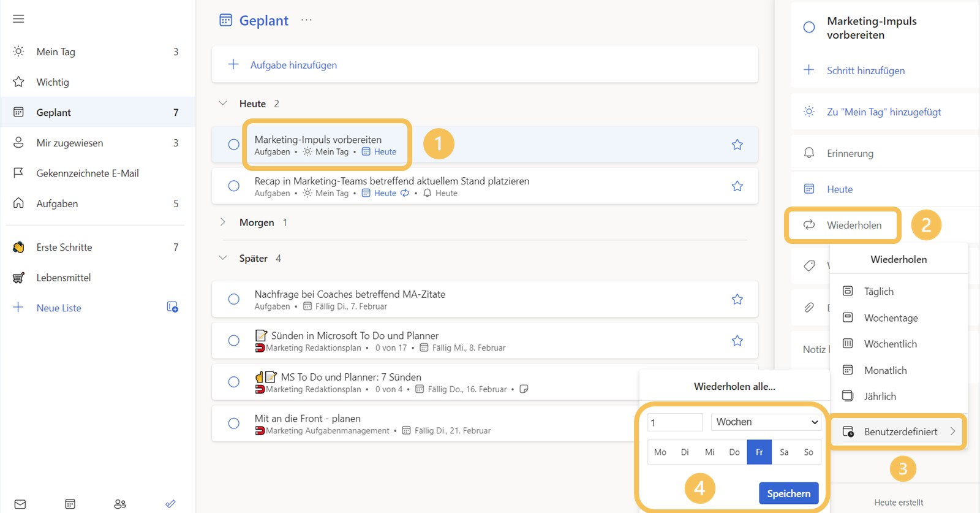The height and width of the screenshot is (513, 980).
Task: Click the repeat interval number field
Action: pos(675,422)
